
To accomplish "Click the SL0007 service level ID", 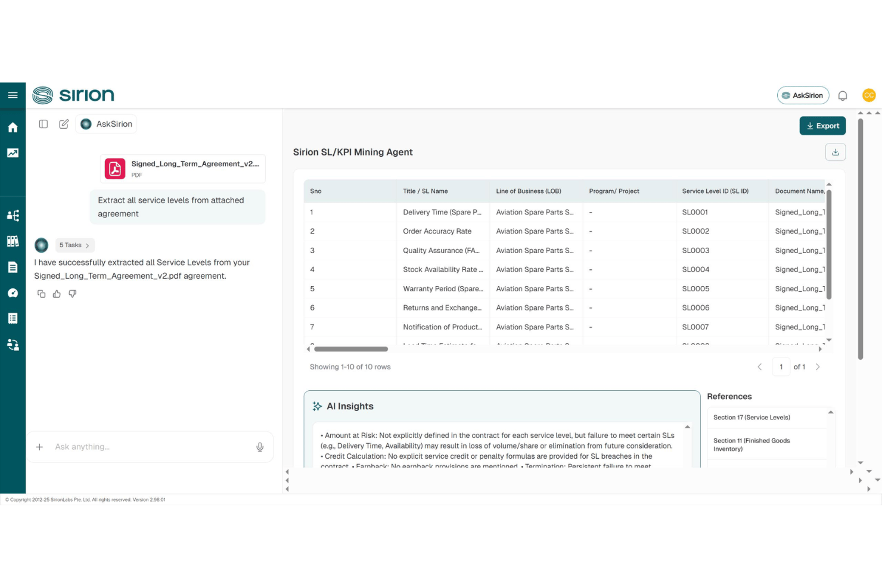I will coord(695,327).
